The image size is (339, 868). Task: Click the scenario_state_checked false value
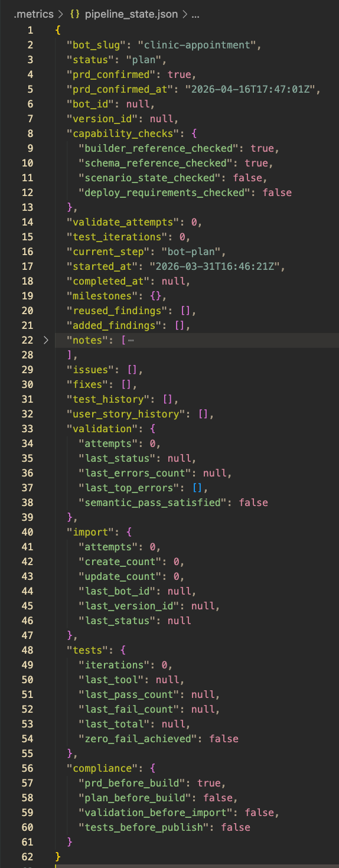coord(249,178)
